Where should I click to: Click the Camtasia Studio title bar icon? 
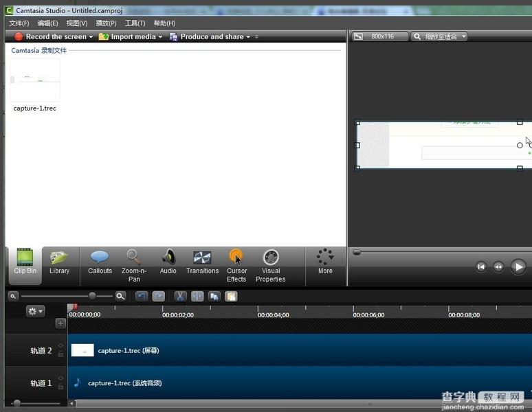point(9,10)
